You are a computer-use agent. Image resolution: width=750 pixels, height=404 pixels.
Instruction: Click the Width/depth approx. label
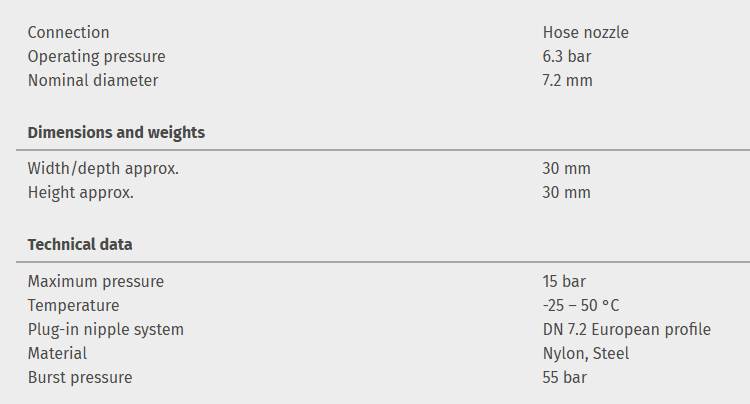coord(103,169)
